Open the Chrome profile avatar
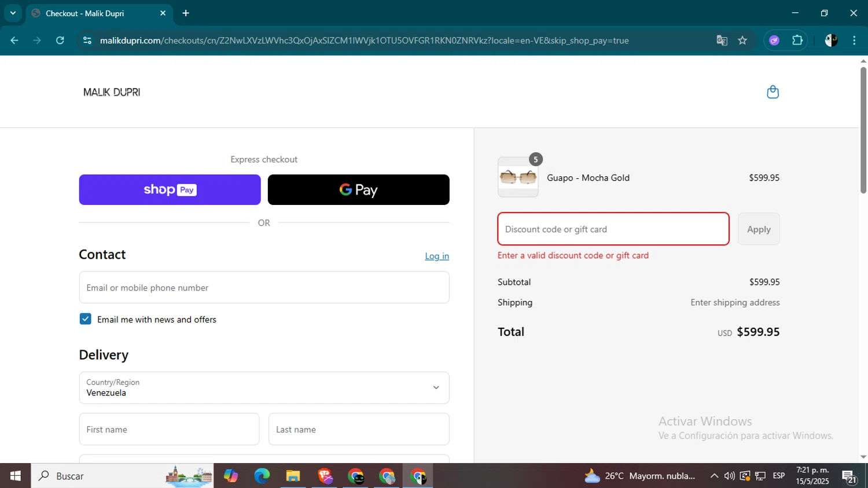Viewport: 868px width, 488px height. click(x=831, y=41)
